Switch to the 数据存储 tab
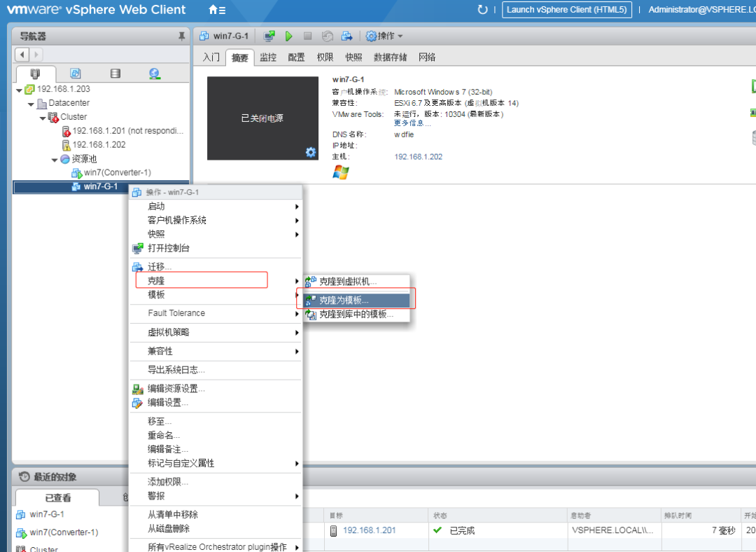 (x=390, y=57)
